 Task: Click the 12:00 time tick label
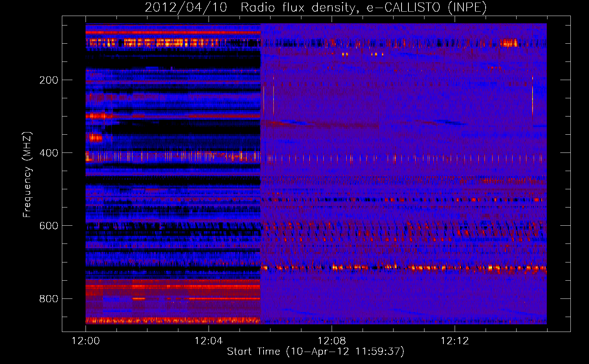(x=86, y=341)
